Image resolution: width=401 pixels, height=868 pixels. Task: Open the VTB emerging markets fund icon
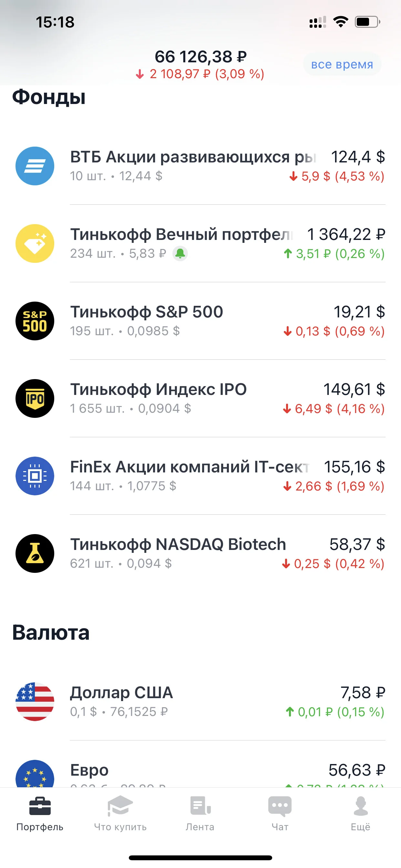(x=35, y=166)
